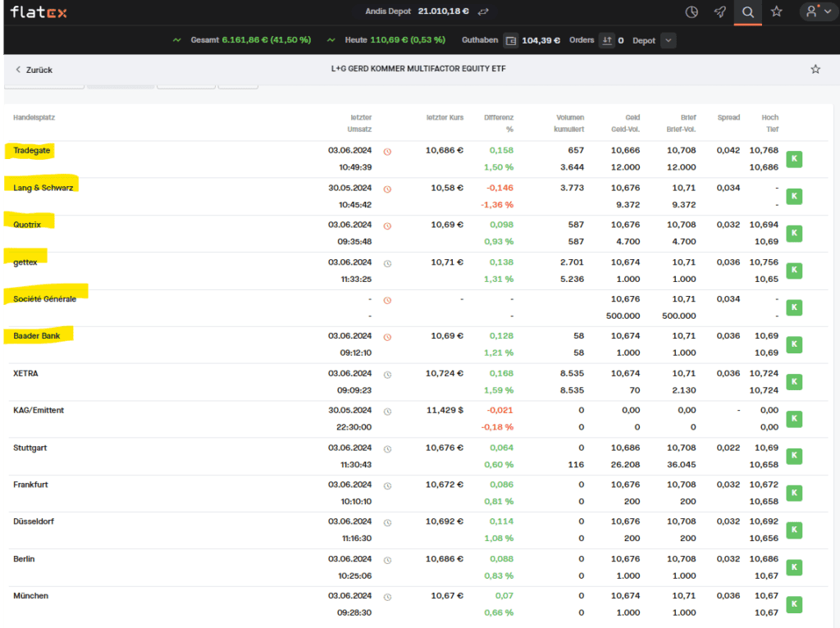Click the swap arrows beside depot balance
Image resolution: width=840 pixels, height=628 pixels.
pyautogui.click(x=484, y=12)
